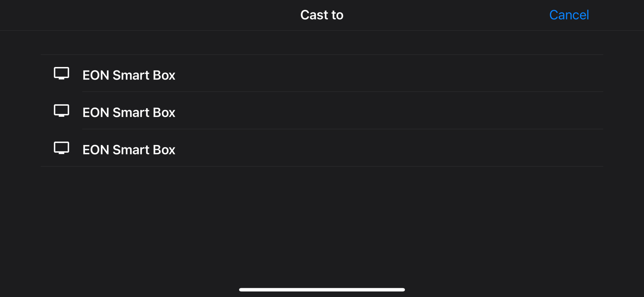Tap the white home indicator bar
Screen dimensions: 644x297
322,289
